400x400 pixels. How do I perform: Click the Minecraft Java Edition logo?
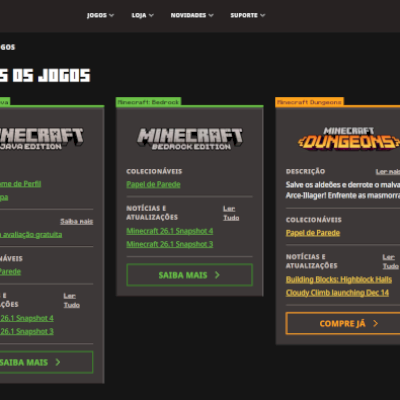click(41, 139)
